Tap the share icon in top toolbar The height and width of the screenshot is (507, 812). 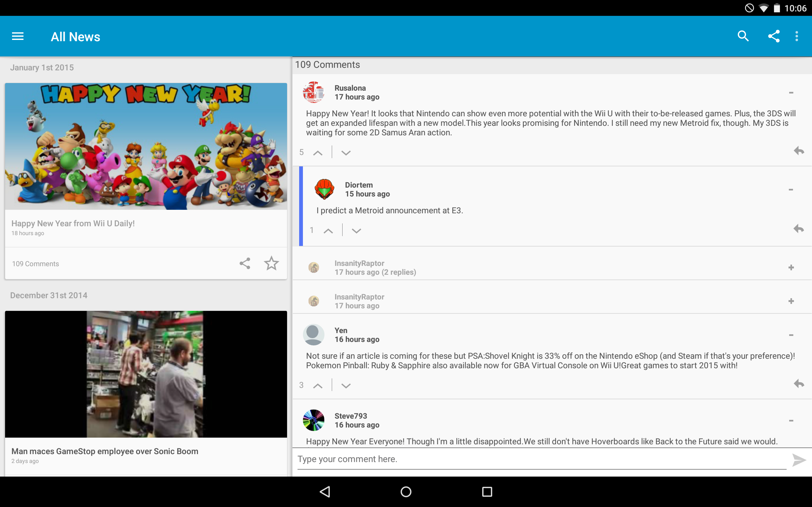(x=774, y=36)
